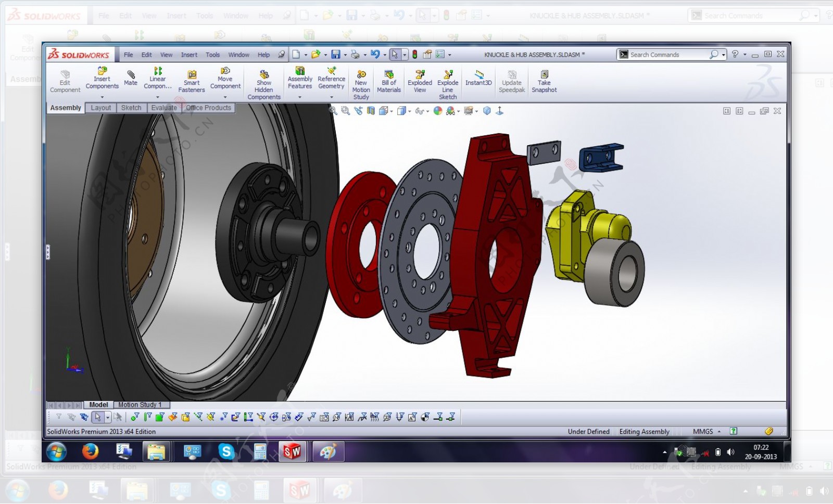The width and height of the screenshot is (833, 504).
Task: Click the Insert Components tool
Action: (x=102, y=78)
